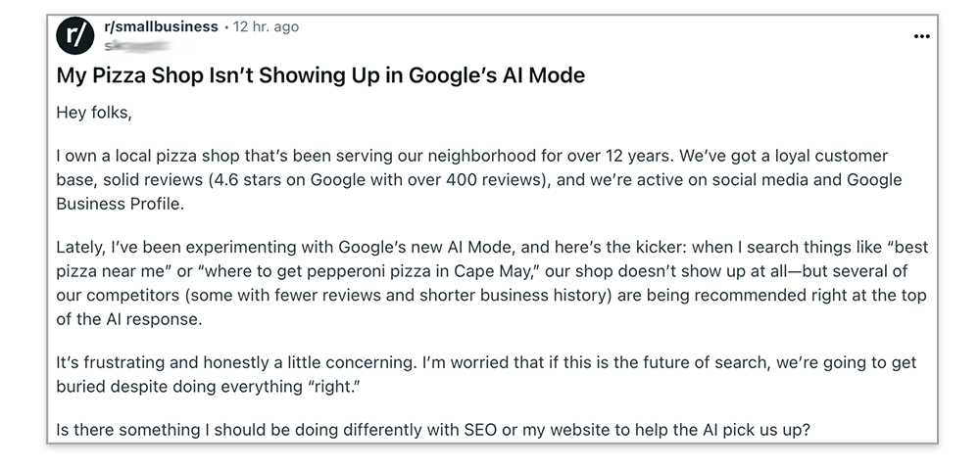
Task: Click the words "Business Profile" in the first paragraph
Action: 121,204
